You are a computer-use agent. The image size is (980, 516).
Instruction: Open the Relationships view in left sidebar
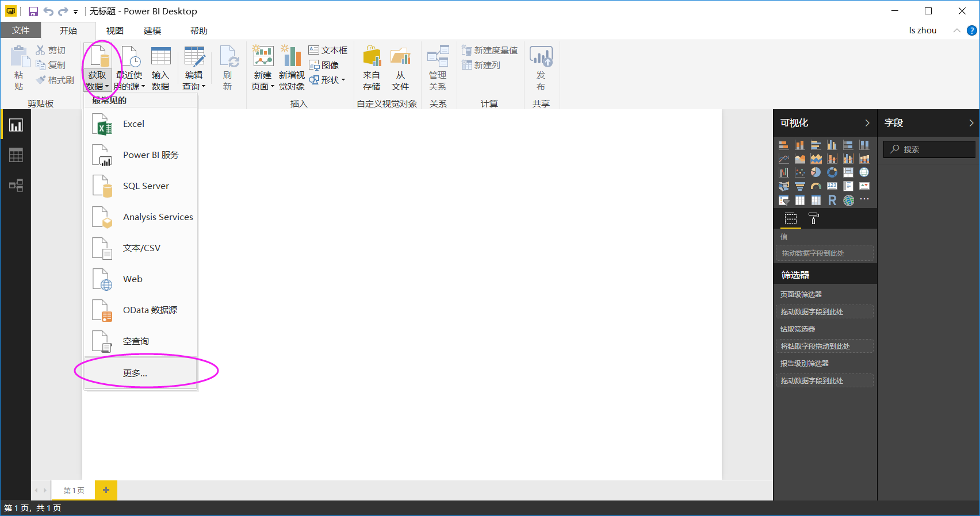coord(16,185)
